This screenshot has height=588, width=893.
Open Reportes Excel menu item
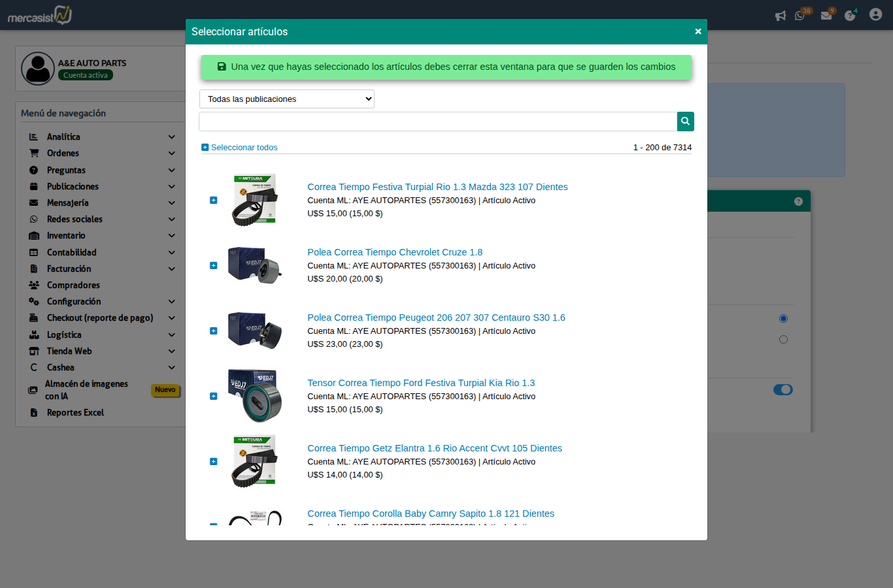coord(75,413)
